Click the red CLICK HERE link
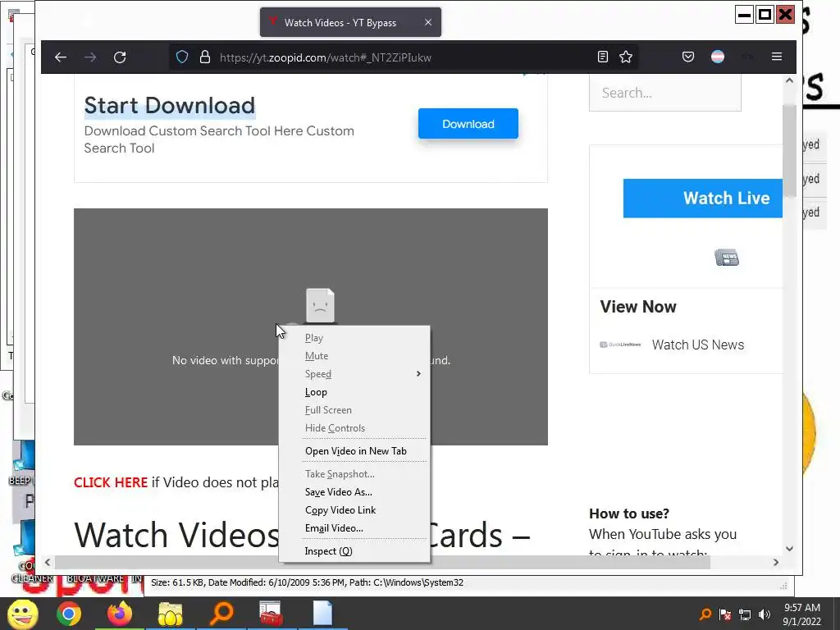The width and height of the screenshot is (840, 630). pyautogui.click(x=111, y=482)
